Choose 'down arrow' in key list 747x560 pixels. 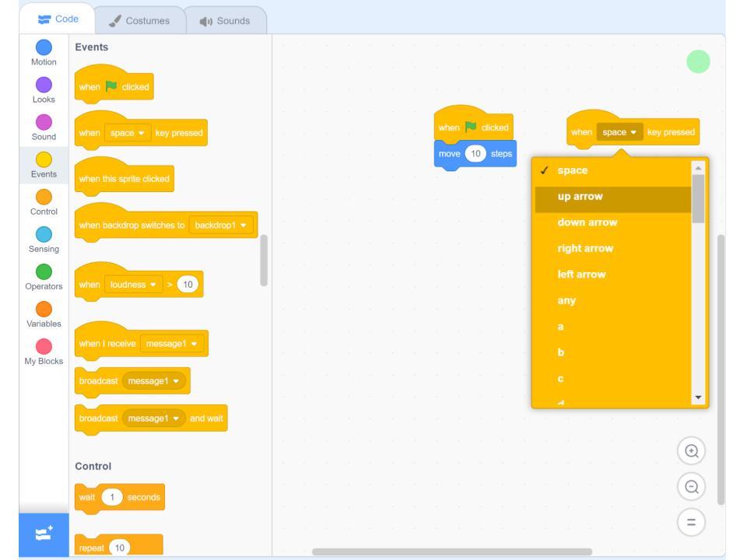pos(612,222)
